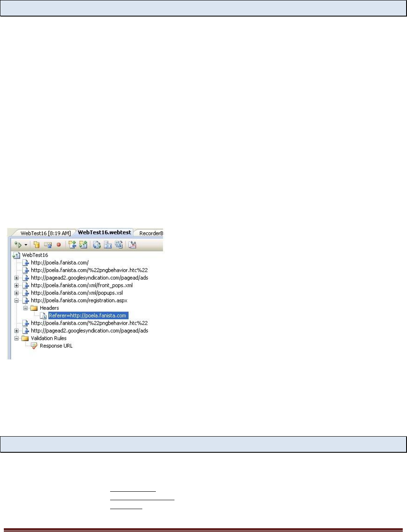This screenshot has height=532, width=407.
Task: Click the Run Test play icon
Action: (x=18, y=245)
